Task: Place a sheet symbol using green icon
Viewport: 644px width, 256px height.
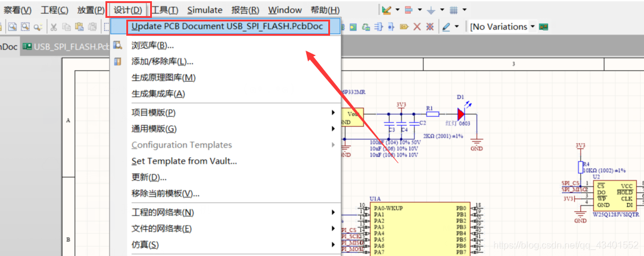Action: (x=353, y=27)
